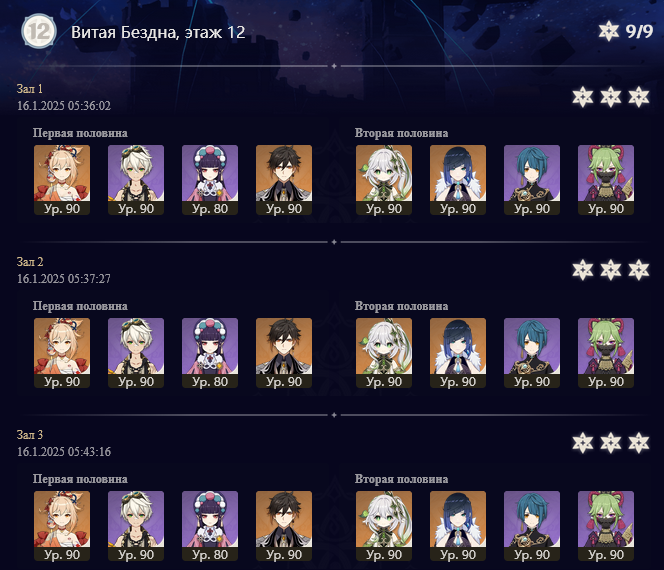Select Zhongli portrait in Зал 1 first half

point(284,180)
